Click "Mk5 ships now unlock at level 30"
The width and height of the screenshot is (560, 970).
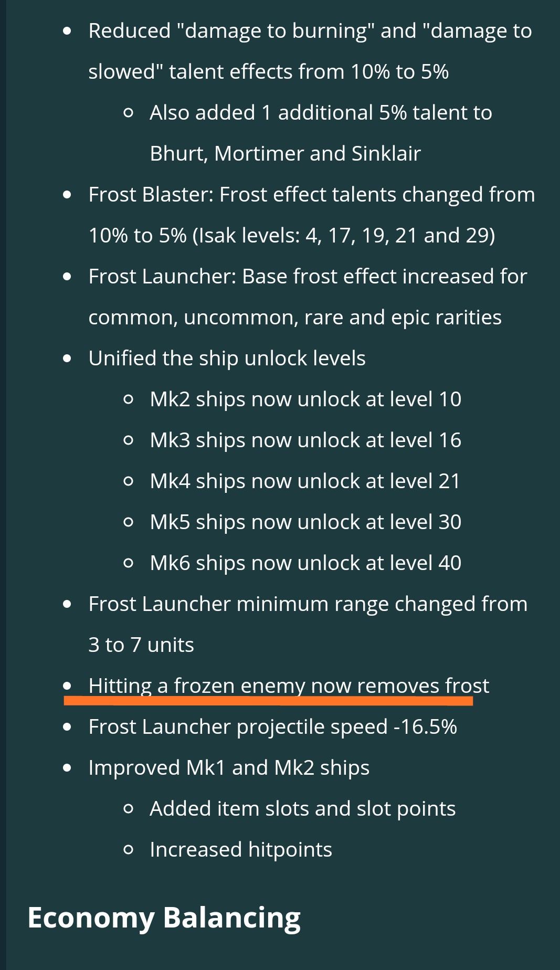305,522
